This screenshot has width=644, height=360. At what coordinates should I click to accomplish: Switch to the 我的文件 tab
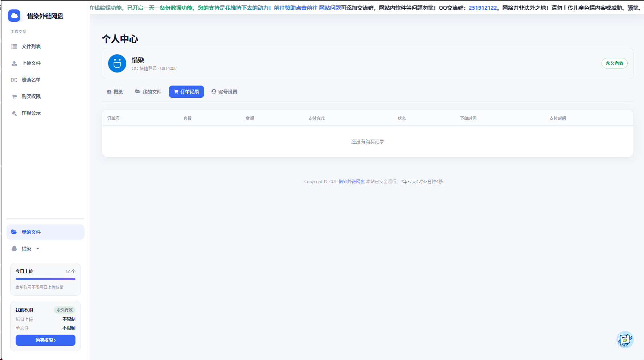148,92
